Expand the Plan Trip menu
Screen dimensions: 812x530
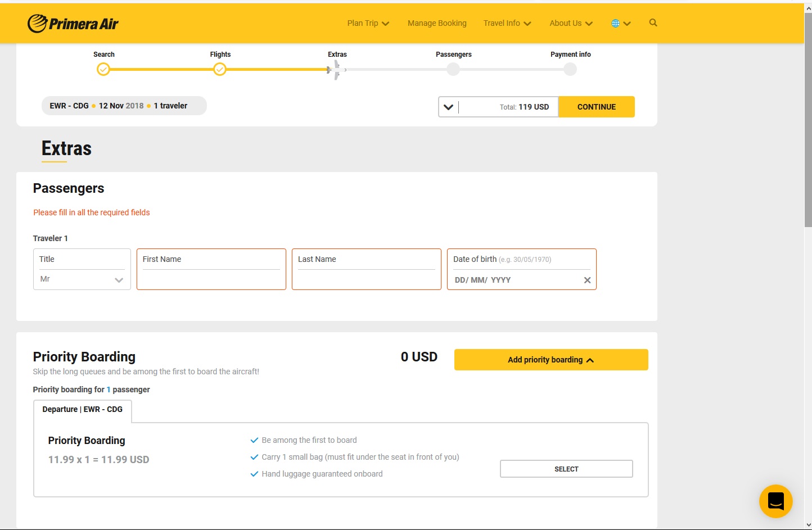[368, 23]
